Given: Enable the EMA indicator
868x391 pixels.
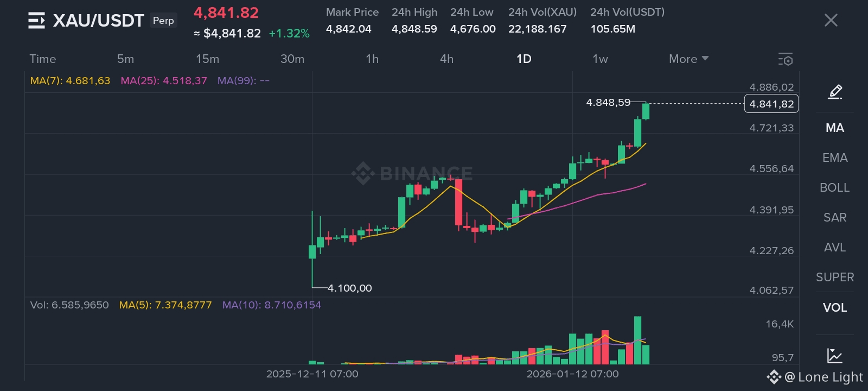Looking at the screenshot, I should [834, 157].
